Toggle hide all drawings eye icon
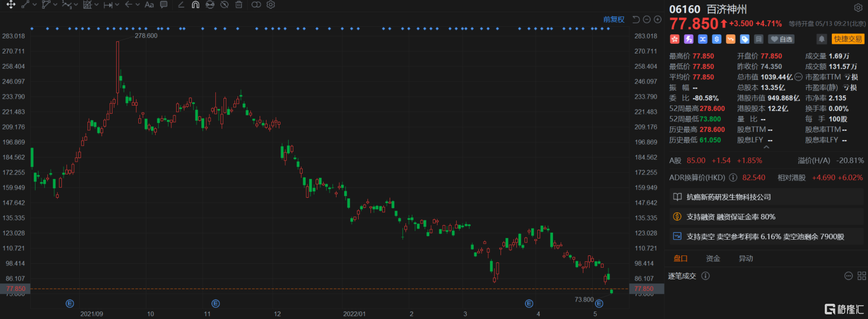868x319 pixels. click(x=224, y=5)
